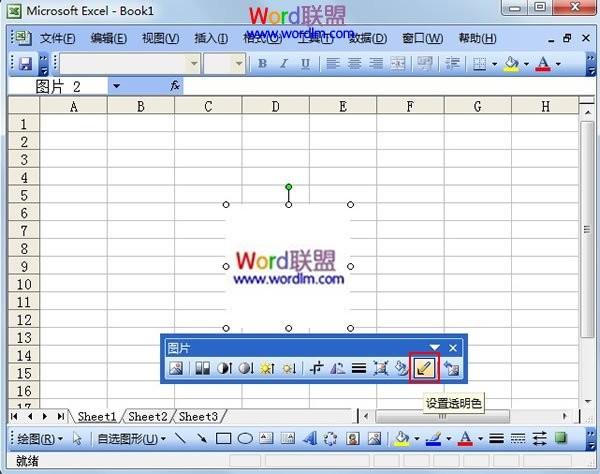Open the Name Box dropdown arrow
Viewport: 600px width, 474px height.
pyautogui.click(x=116, y=86)
